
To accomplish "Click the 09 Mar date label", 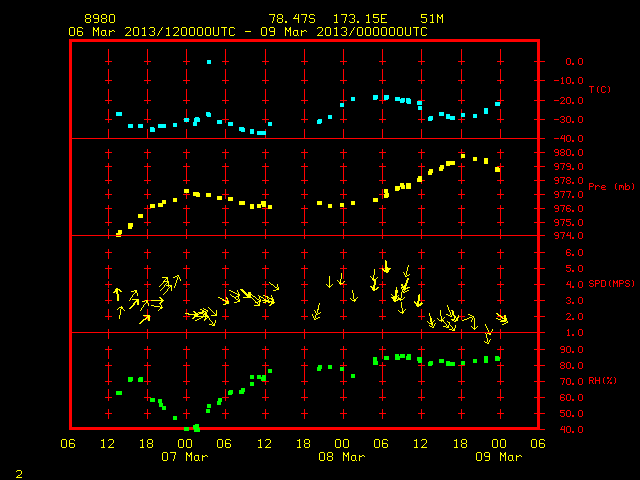I will (499, 457).
